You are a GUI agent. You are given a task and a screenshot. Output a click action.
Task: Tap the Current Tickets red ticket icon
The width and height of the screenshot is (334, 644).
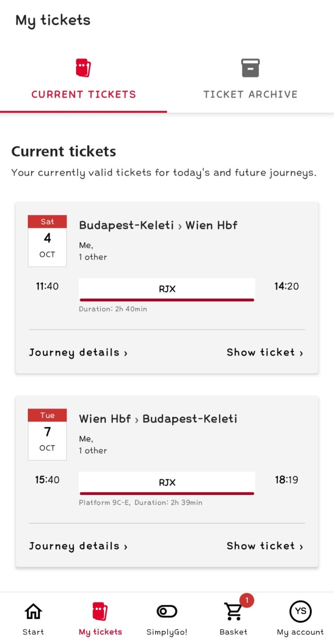[x=83, y=68]
